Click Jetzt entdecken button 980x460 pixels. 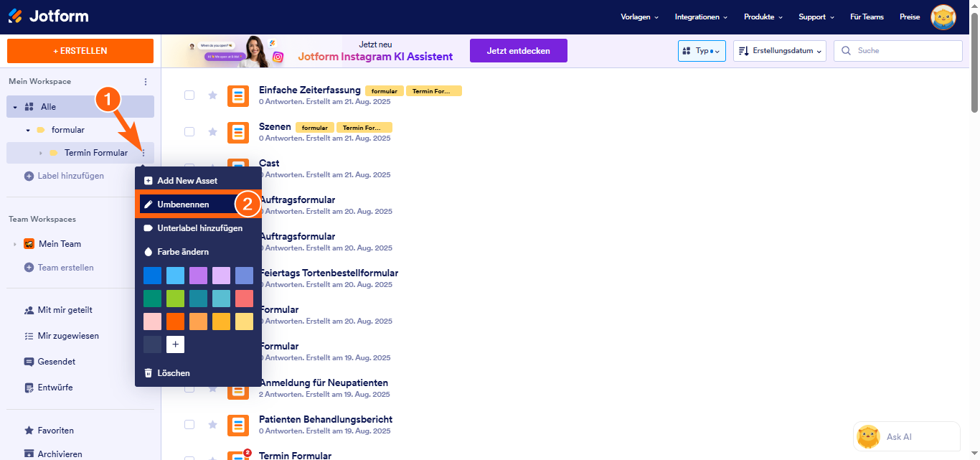[519, 51]
